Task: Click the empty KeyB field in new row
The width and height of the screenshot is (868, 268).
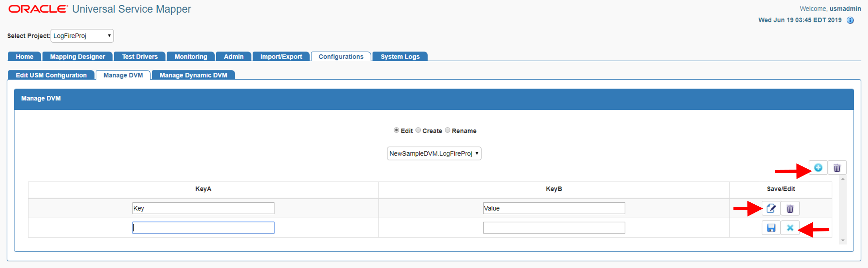Action: coord(554,228)
